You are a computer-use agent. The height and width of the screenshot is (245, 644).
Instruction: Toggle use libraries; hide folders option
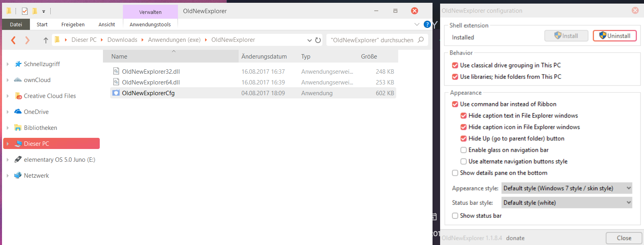pyautogui.click(x=455, y=77)
